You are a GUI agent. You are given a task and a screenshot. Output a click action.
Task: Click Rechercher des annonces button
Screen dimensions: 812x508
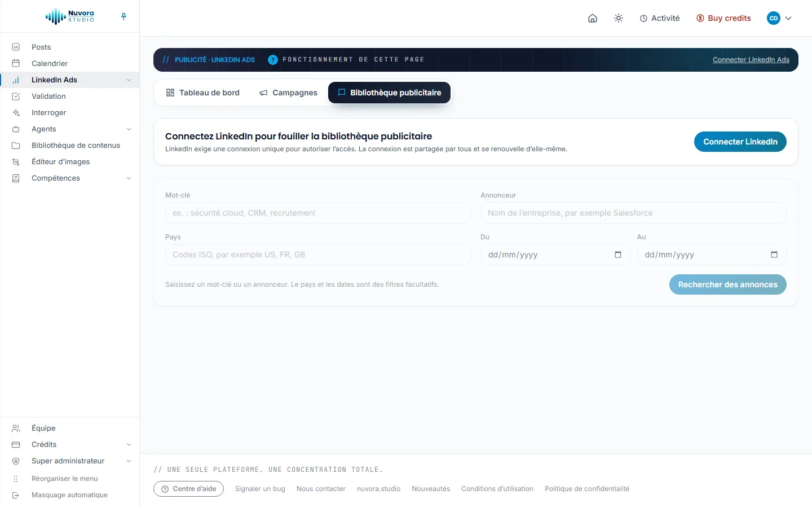point(728,284)
